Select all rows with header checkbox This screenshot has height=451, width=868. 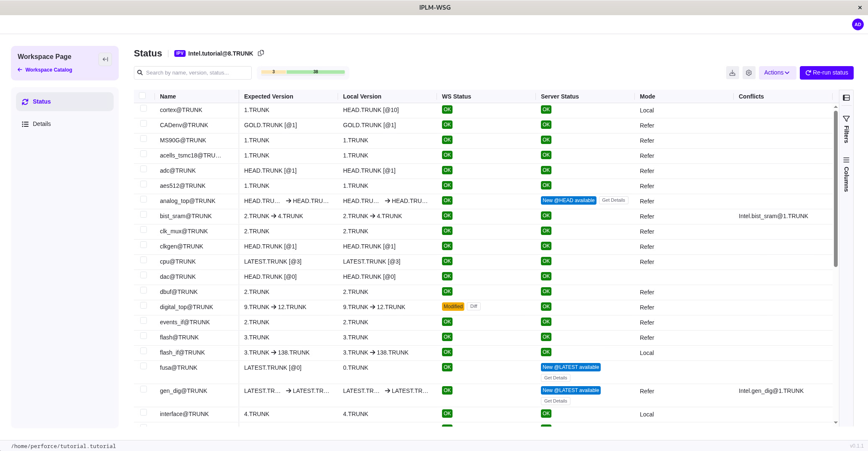[x=142, y=96]
